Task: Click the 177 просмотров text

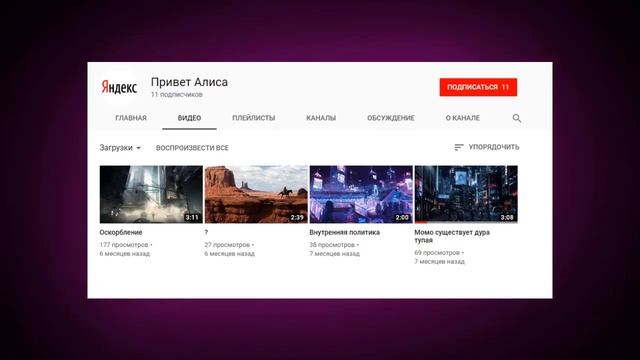Action: point(124,245)
